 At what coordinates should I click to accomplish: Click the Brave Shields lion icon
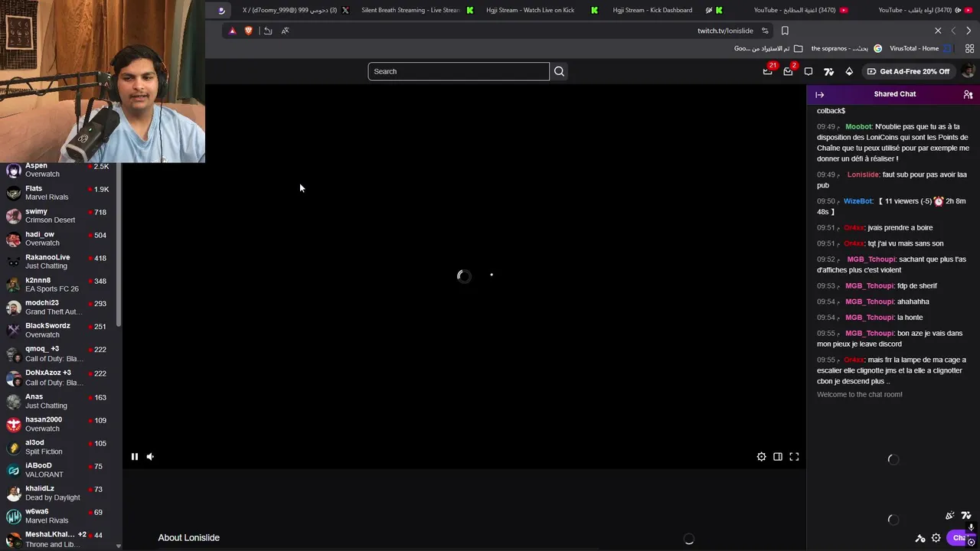[248, 31]
